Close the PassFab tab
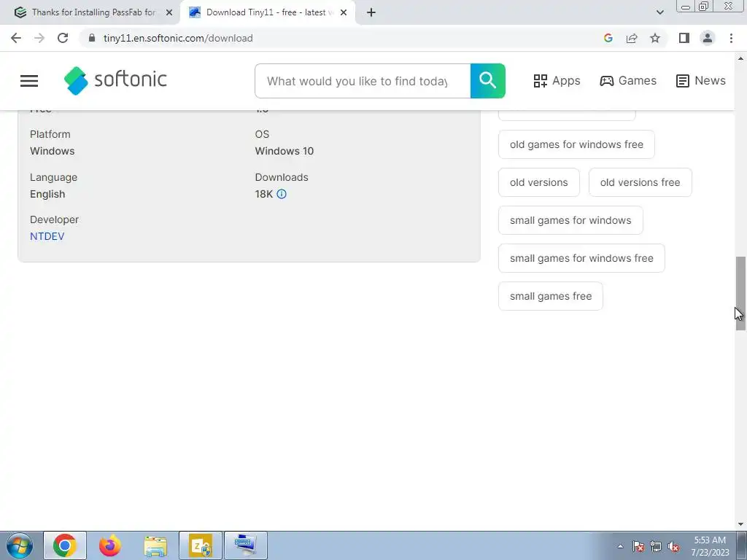The width and height of the screenshot is (747, 560). [x=169, y=12]
